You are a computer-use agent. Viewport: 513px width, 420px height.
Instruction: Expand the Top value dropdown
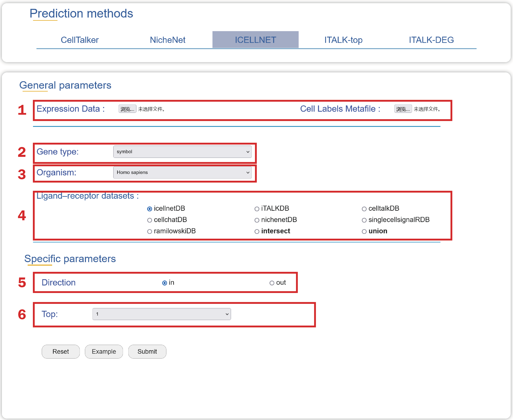pyautogui.click(x=161, y=314)
